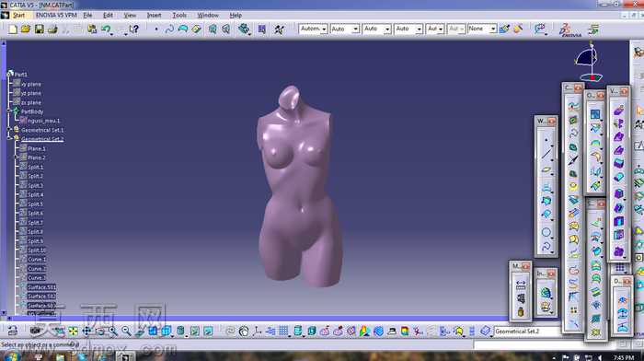Open the Edit menu
Viewport: 644px width, 361px height.
[108, 16]
